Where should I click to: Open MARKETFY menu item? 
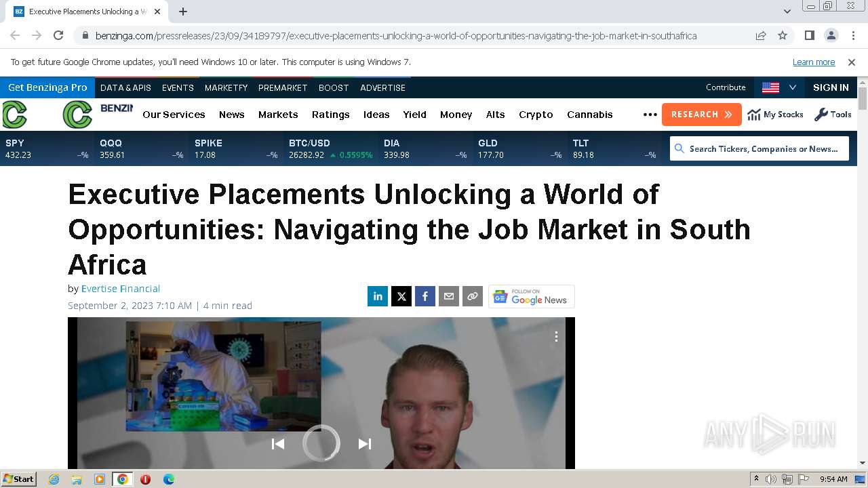(226, 87)
